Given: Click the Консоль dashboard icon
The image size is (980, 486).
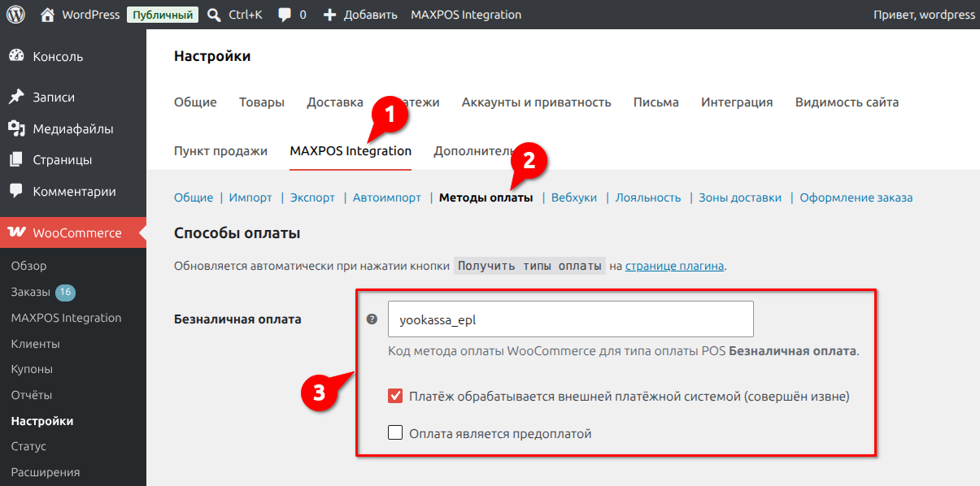Looking at the screenshot, I should pyautogui.click(x=15, y=57).
